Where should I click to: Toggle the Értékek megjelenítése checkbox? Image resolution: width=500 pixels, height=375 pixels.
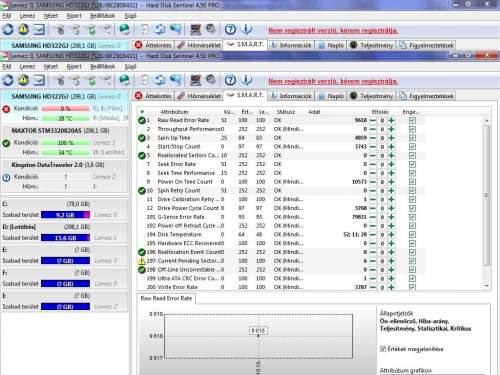pos(383,349)
